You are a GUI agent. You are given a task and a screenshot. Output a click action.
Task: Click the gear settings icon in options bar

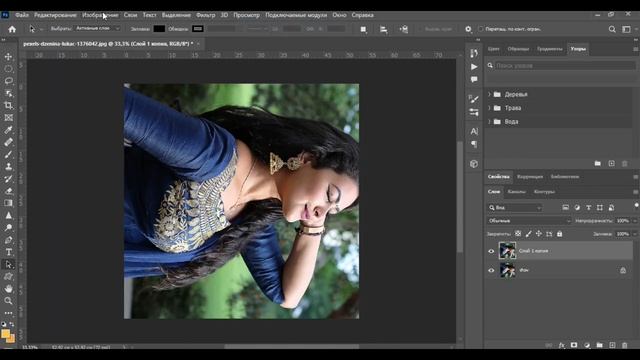pyautogui.click(x=468, y=29)
